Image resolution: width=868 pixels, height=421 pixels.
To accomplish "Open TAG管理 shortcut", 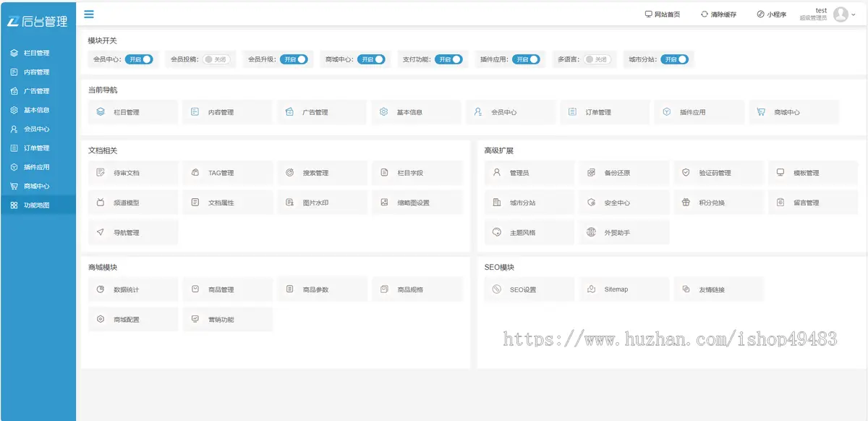I will click(227, 173).
